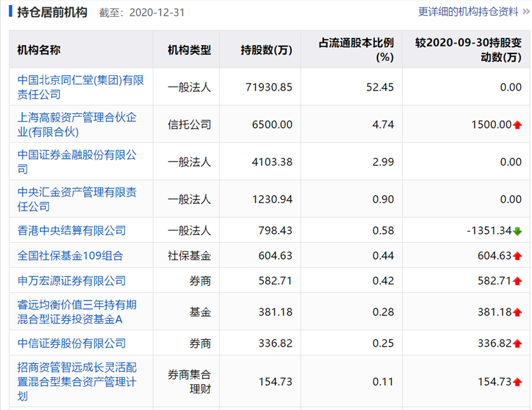Open 申万宏源证券有限公司 link
Image resolution: width=532 pixels, height=410 pixels.
click(x=71, y=281)
